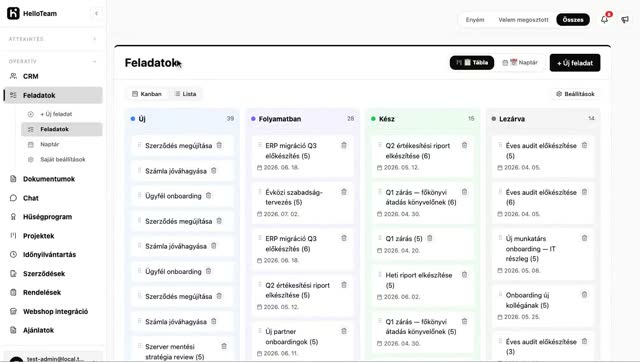Delete 'Heti riport elkészítése (5)' trash icon
This screenshot has width=640, height=362.
coord(464,275)
